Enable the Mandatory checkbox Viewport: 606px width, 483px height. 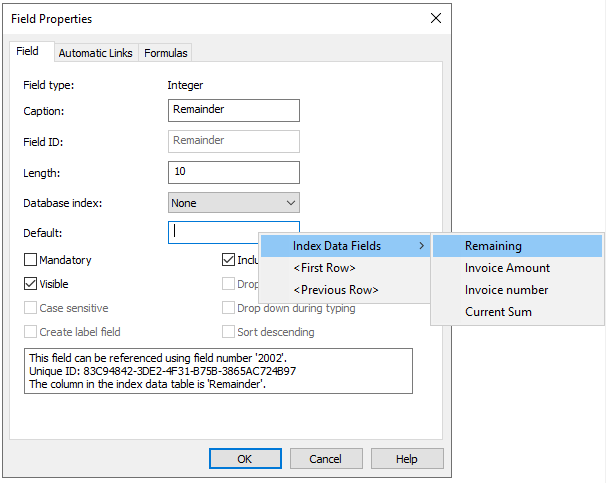[31, 260]
